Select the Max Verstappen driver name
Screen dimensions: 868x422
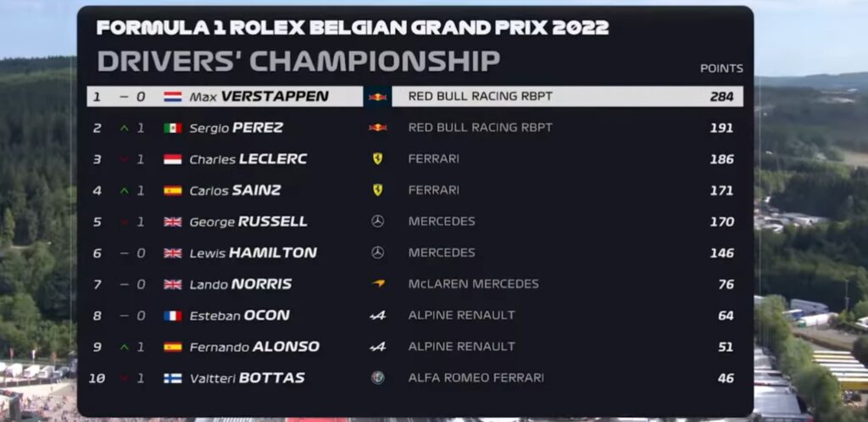click(x=259, y=97)
